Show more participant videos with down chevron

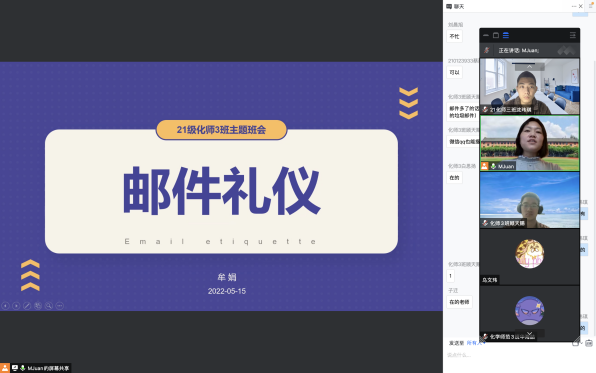click(x=529, y=333)
